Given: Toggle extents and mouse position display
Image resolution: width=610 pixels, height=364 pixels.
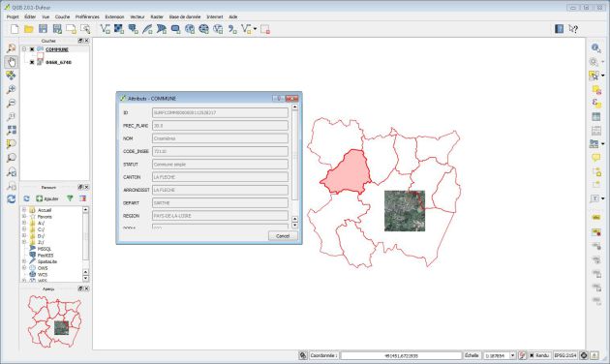Looking at the screenshot, I should 303,355.
